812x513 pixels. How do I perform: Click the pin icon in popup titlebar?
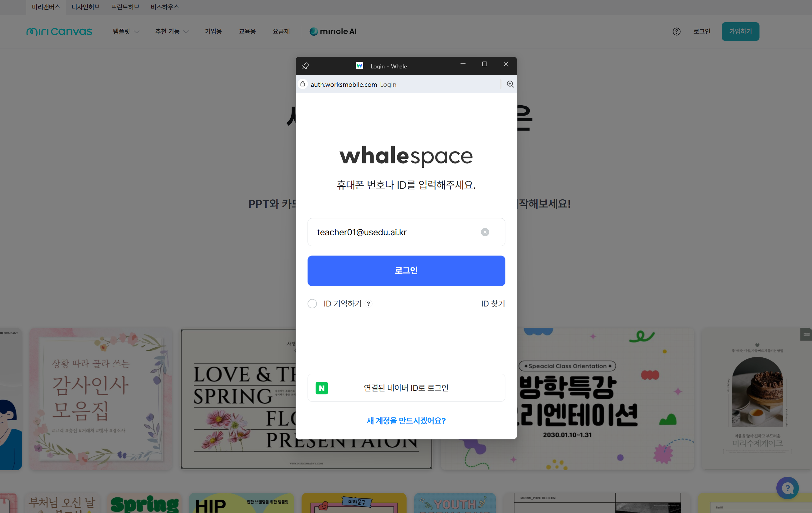305,66
